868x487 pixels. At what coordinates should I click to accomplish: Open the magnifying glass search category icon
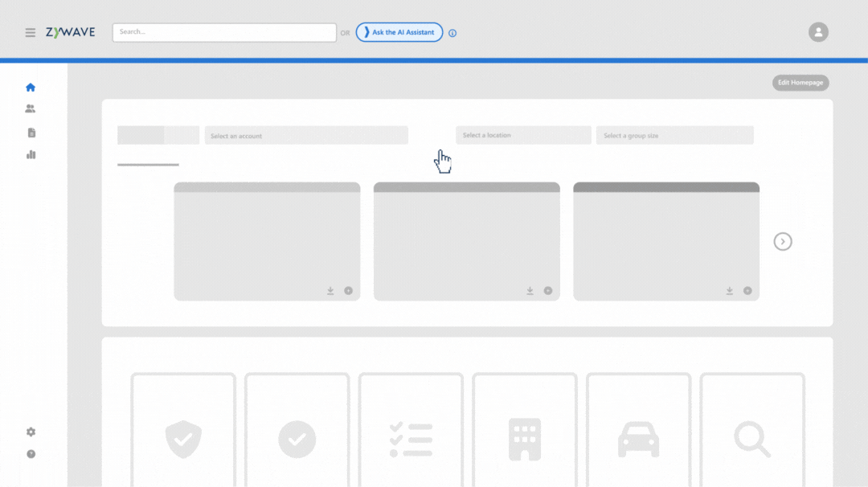[751, 439]
